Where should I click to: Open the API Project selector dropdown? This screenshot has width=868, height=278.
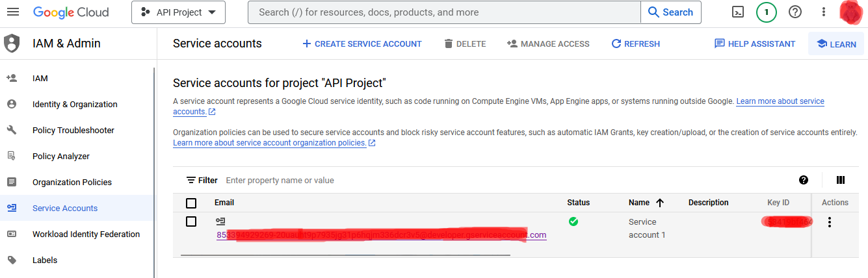pyautogui.click(x=178, y=12)
